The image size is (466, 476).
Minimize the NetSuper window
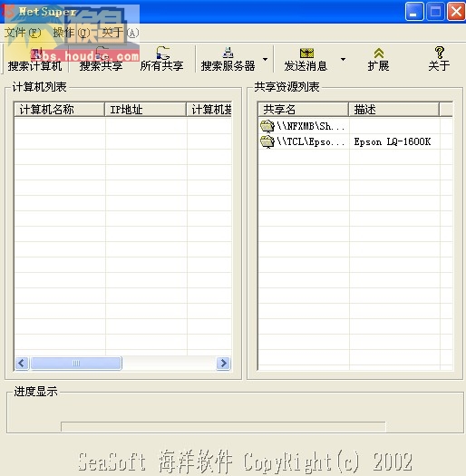(x=414, y=12)
